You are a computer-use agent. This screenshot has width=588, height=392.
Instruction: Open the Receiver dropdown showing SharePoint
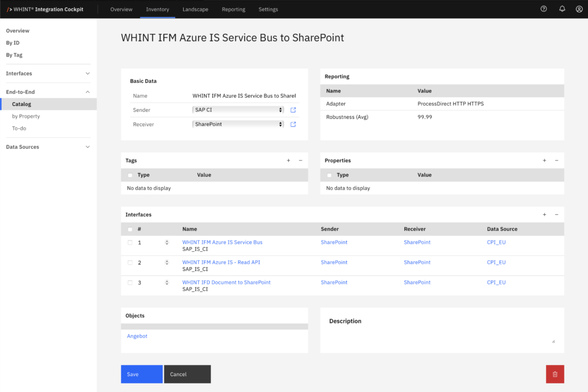(238, 124)
